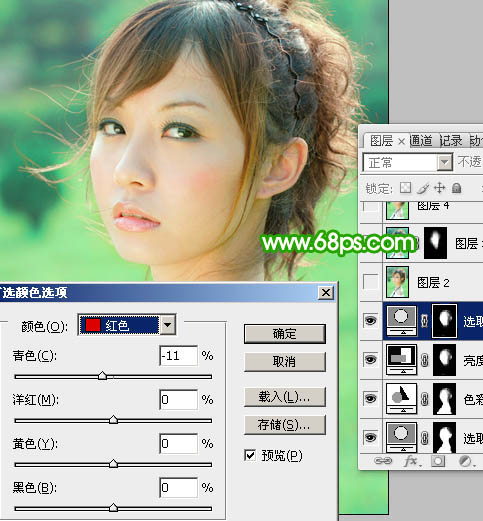Screen dimensions: 483x521
Task: Click chain link icon on bottom 选取 layer
Action: point(424,438)
